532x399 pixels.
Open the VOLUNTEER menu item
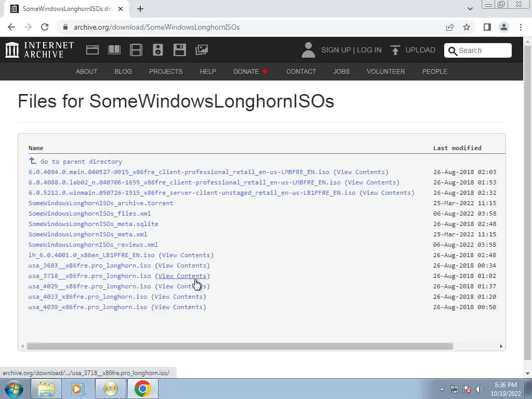point(386,72)
